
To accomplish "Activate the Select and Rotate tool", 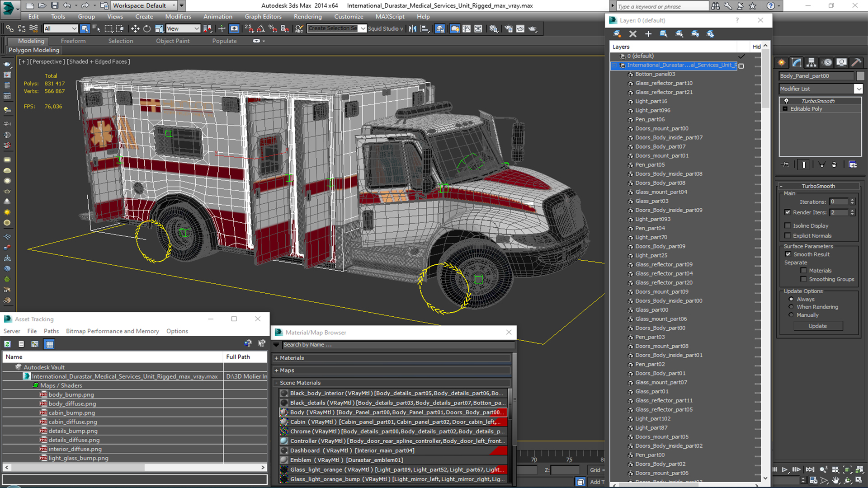I will tap(147, 28).
